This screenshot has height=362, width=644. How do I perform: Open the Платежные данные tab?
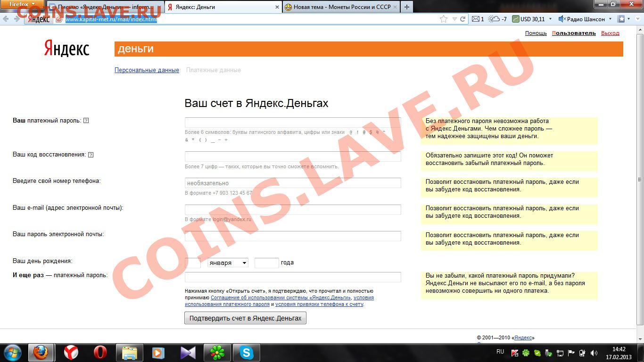213,70
